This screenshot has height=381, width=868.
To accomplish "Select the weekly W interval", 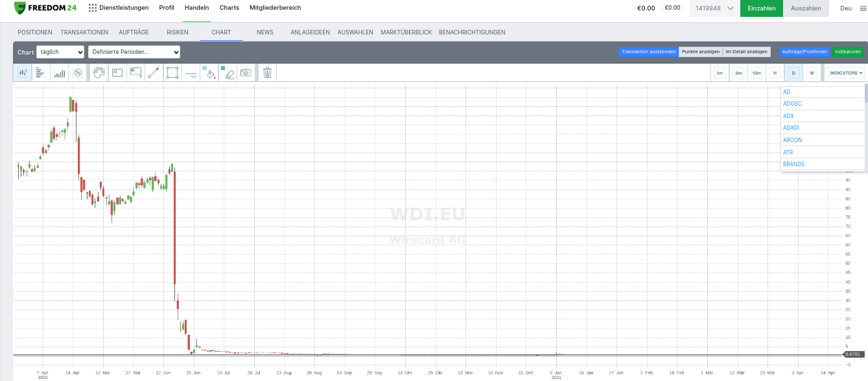I will pyautogui.click(x=811, y=73).
